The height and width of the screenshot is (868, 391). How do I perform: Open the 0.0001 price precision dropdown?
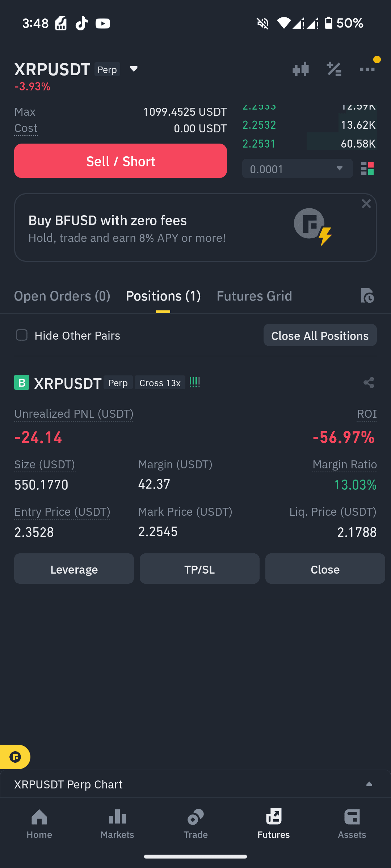297,169
